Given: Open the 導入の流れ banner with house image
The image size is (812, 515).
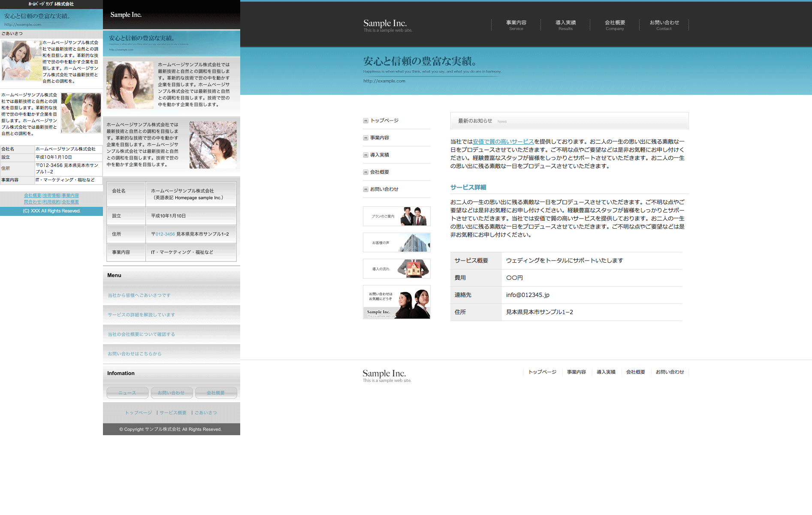Looking at the screenshot, I should click(x=396, y=269).
